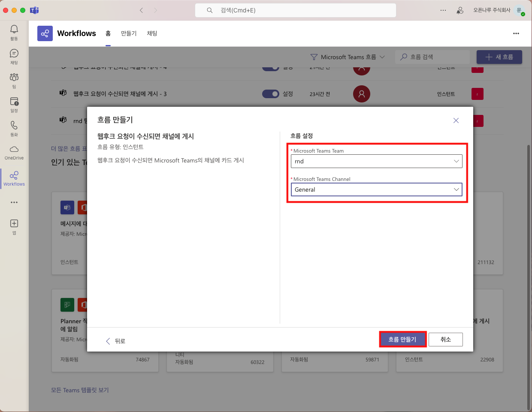Screen dimensions: 532x412
Task: Click the 취소 button
Action: 445,339
